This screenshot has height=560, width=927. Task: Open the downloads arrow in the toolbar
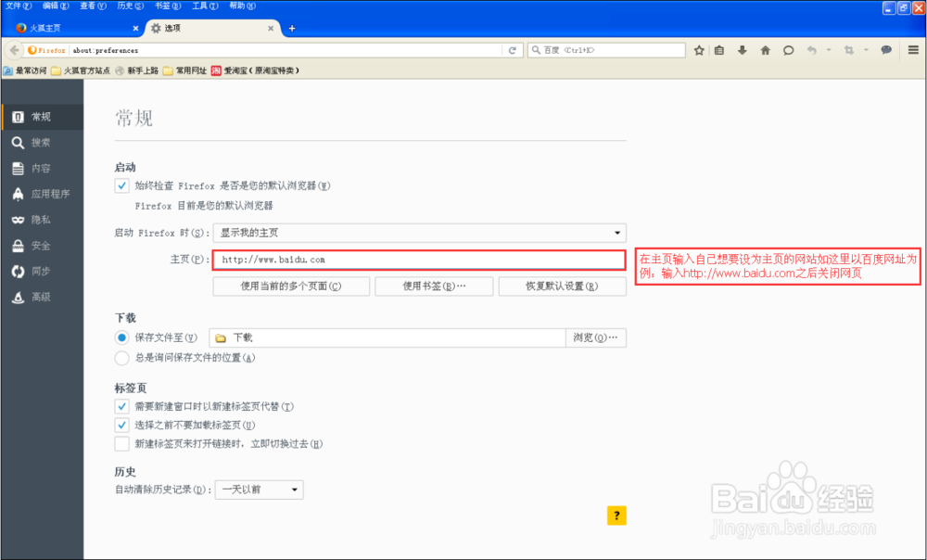tap(742, 50)
